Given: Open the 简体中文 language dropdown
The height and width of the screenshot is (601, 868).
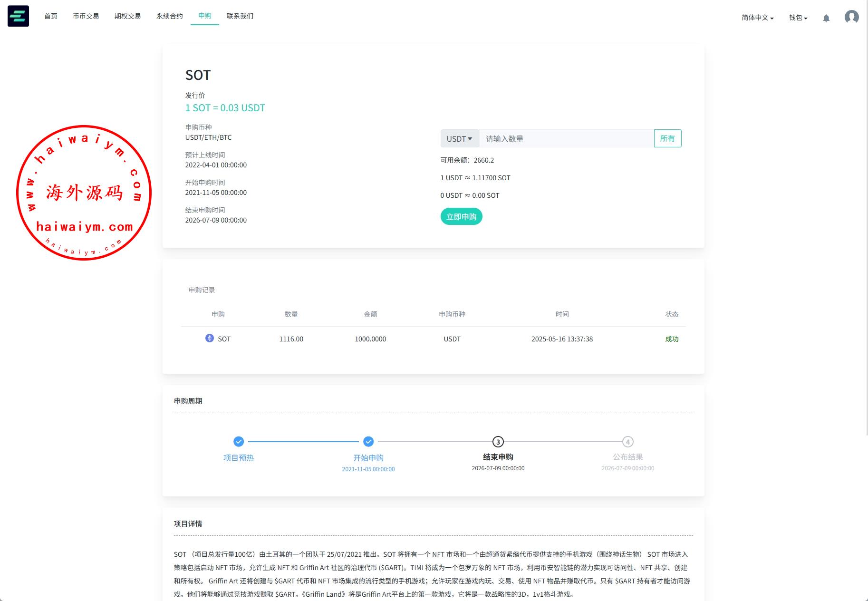Looking at the screenshot, I should pyautogui.click(x=757, y=18).
